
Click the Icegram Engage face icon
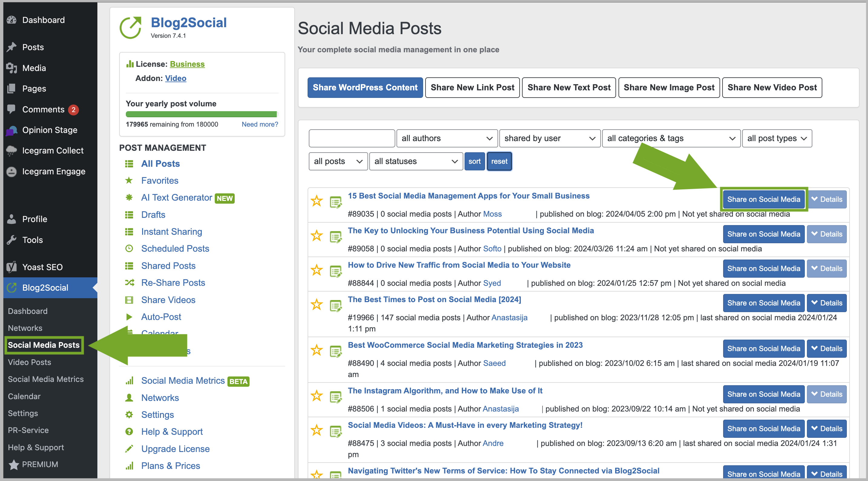(11, 171)
